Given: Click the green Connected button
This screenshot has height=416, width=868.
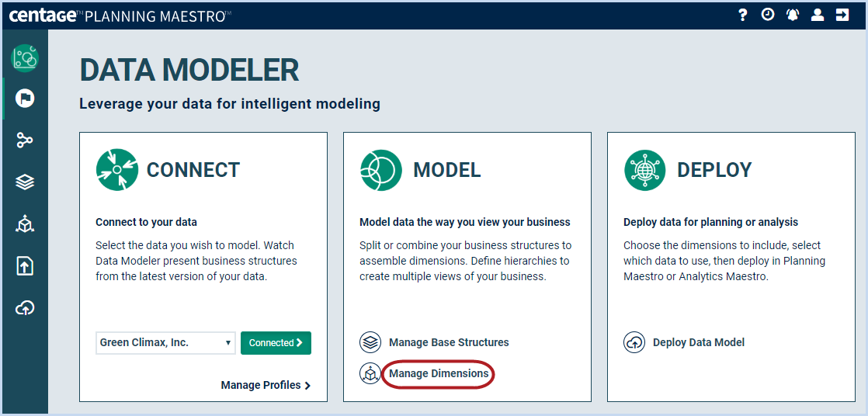Looking at the screenshot, I should pyautogui.click(x=276, y=343).
